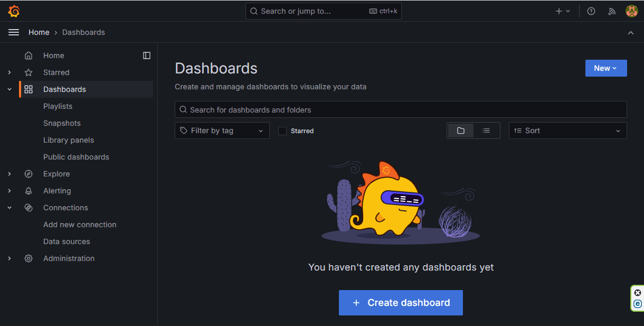644x326 pixels.
Task: Focus the Search or jump to field
Action: click(324, 11)
